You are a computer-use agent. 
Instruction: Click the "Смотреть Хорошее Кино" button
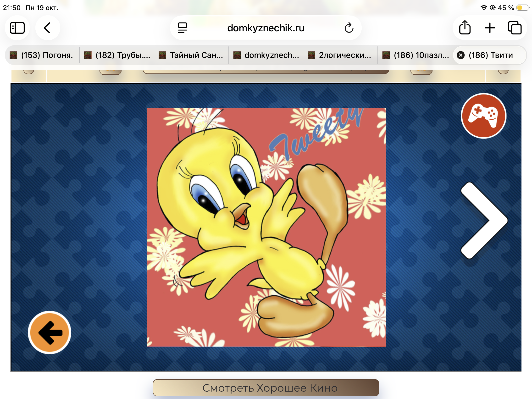click(266, 388)
